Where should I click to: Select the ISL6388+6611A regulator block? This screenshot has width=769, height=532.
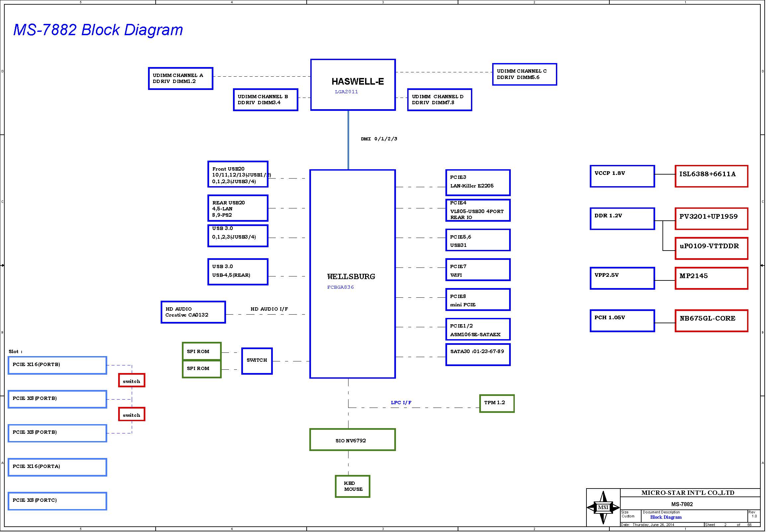[711, 176]
